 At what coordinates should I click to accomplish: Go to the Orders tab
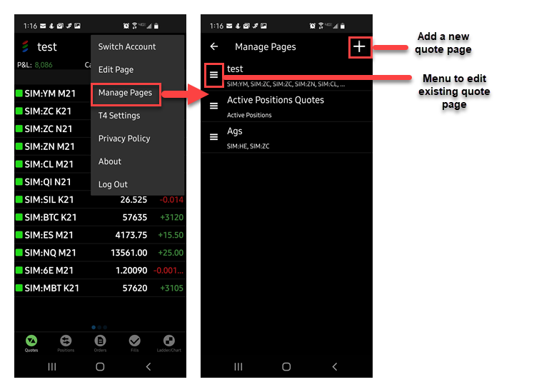pyautogui.click(x=100, y=343)
